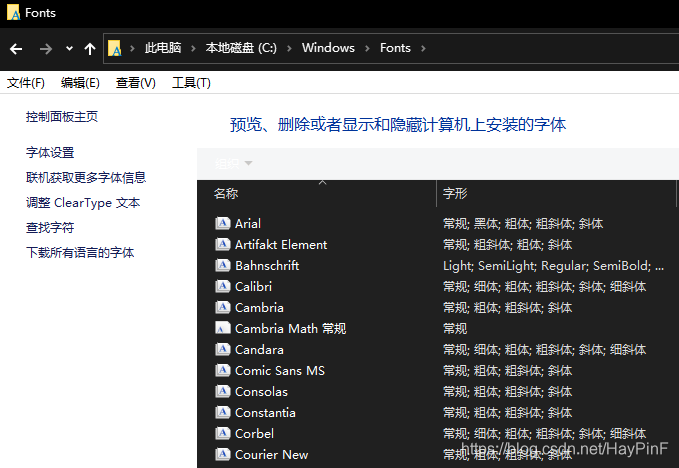Viewport: 679px width, 468px height.
Task: Select the Consolas font icon
Action: tap(223, 391)
